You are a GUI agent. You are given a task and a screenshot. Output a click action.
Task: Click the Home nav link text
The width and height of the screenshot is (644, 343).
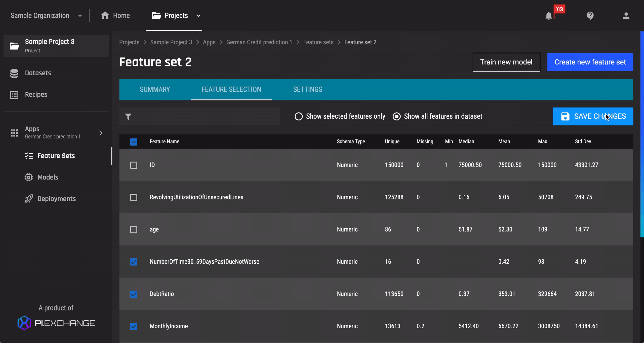122,16
